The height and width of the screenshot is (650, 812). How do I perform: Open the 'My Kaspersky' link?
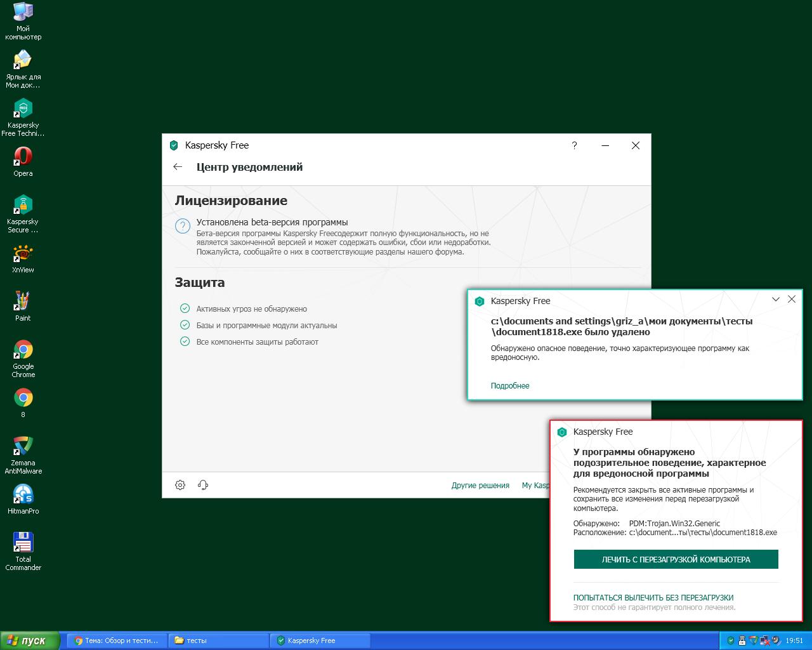535,486
